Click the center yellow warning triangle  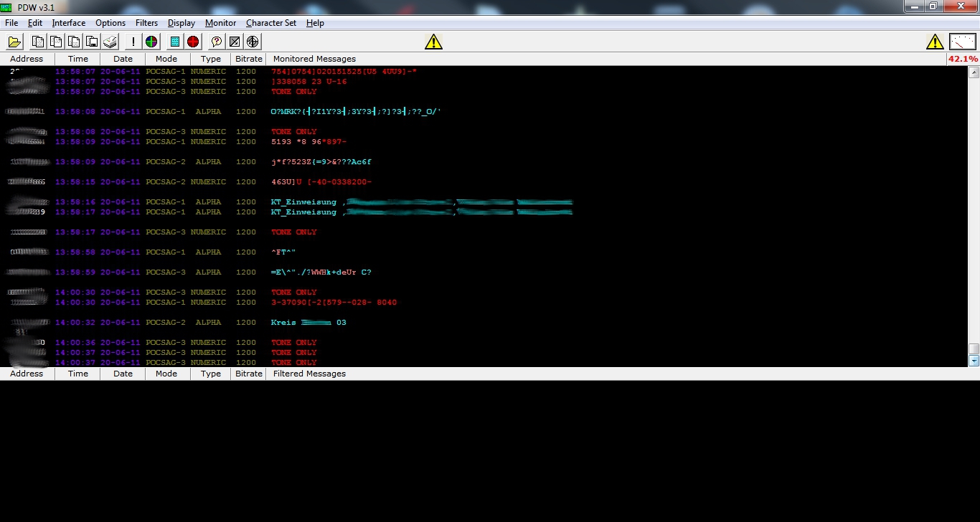(433, 42)
